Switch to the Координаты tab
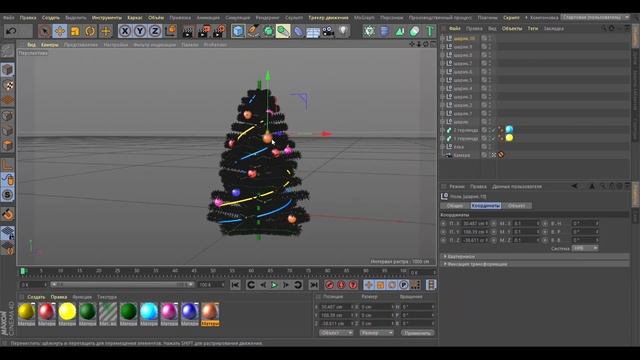 point(486,206)
